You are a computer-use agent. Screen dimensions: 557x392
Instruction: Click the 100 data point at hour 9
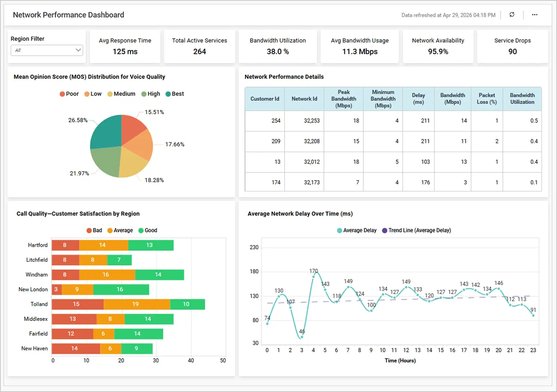371,311
